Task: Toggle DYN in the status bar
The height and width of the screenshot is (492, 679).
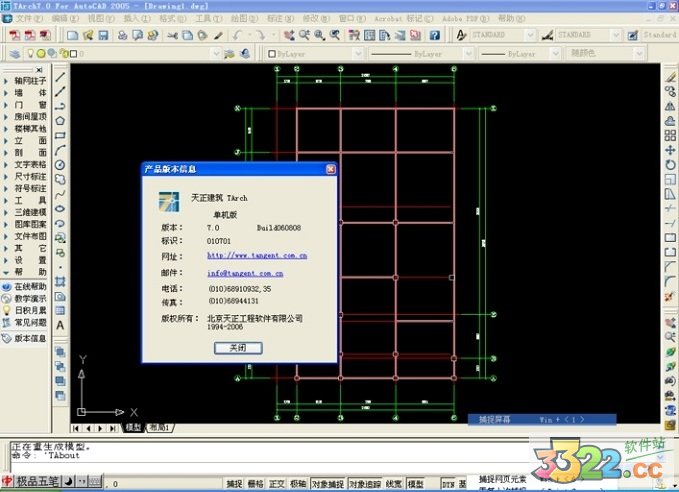Action: pos(448,484)
